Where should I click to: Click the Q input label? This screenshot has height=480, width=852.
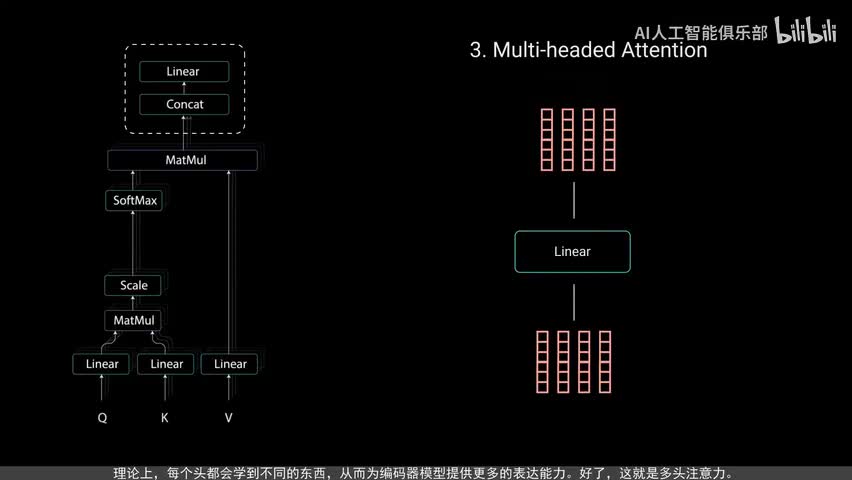102,418
